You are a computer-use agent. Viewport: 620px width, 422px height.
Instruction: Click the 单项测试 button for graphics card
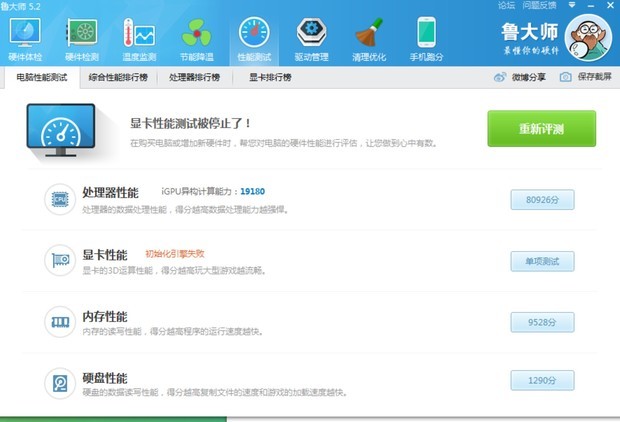542,261
